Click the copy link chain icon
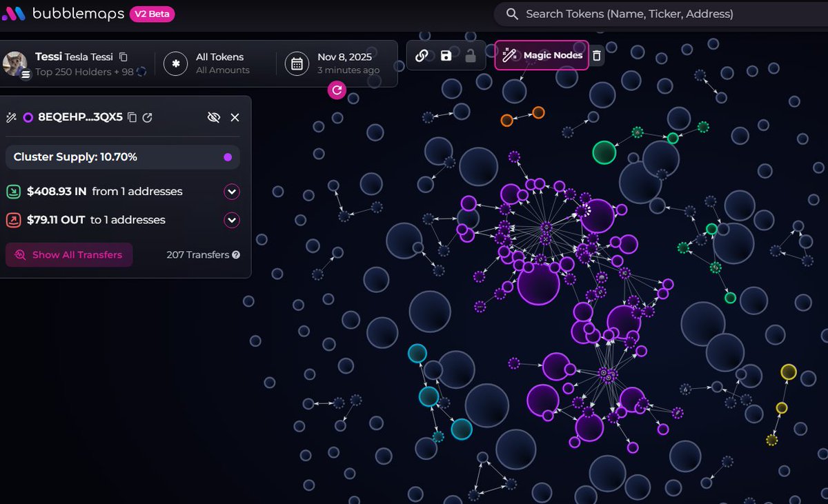828x504 pixels. click(x=422, y=56)
